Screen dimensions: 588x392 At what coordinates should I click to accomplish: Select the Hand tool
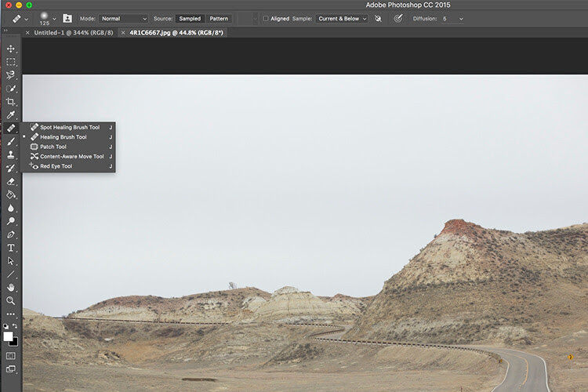[x=10, y=288]
